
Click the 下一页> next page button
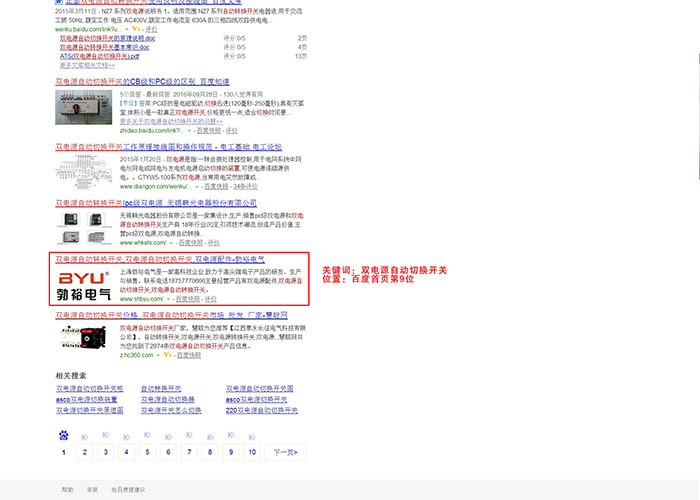point(285,452)
